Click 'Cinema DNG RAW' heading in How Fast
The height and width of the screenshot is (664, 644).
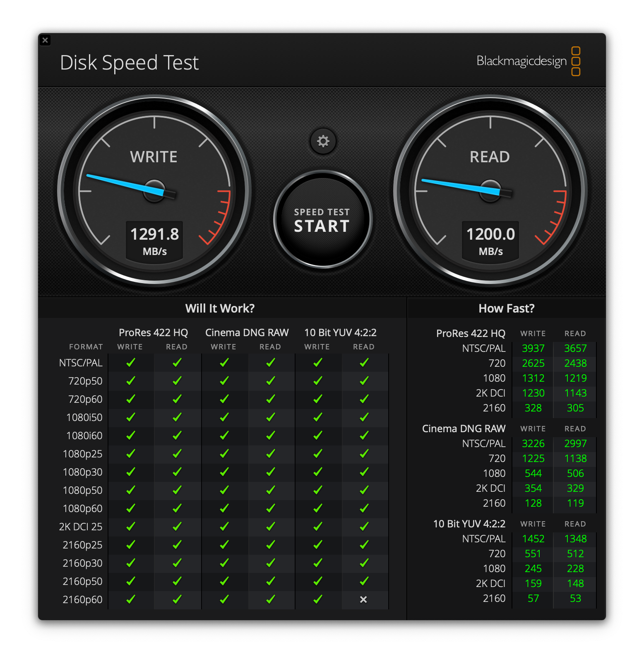[x=464, y=429]
